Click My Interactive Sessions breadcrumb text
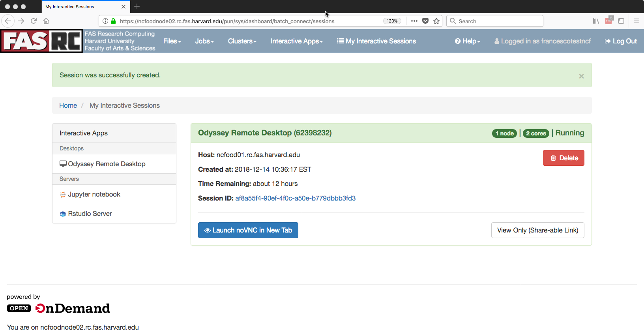The image size is (644, 332). tap(125, 105)
